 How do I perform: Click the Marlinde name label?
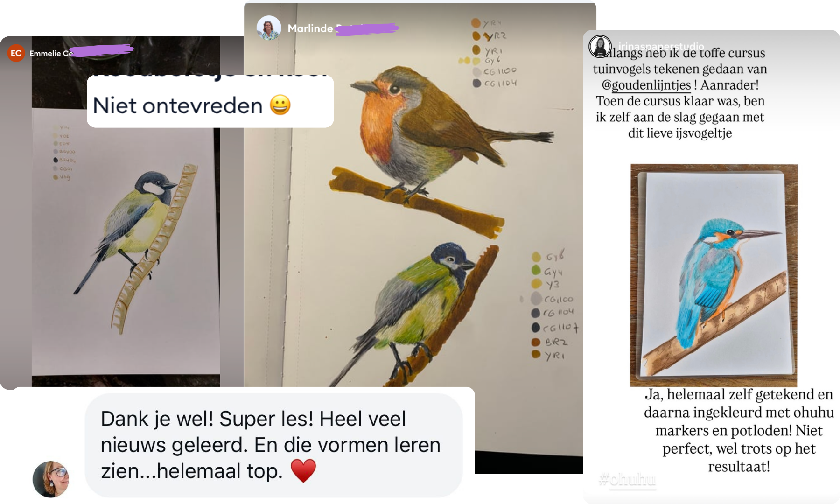pyautogui.click(x=310, y=28)
